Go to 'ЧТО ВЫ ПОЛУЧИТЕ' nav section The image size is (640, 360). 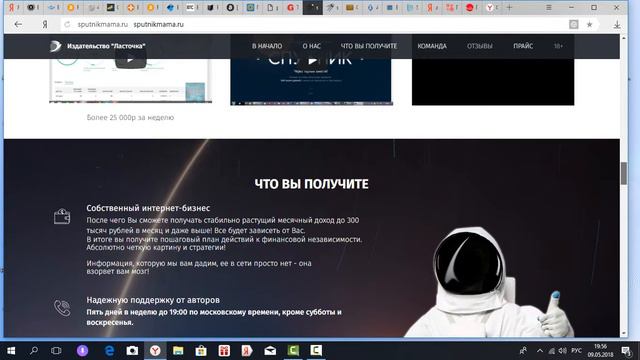click(x=369, y=46)
